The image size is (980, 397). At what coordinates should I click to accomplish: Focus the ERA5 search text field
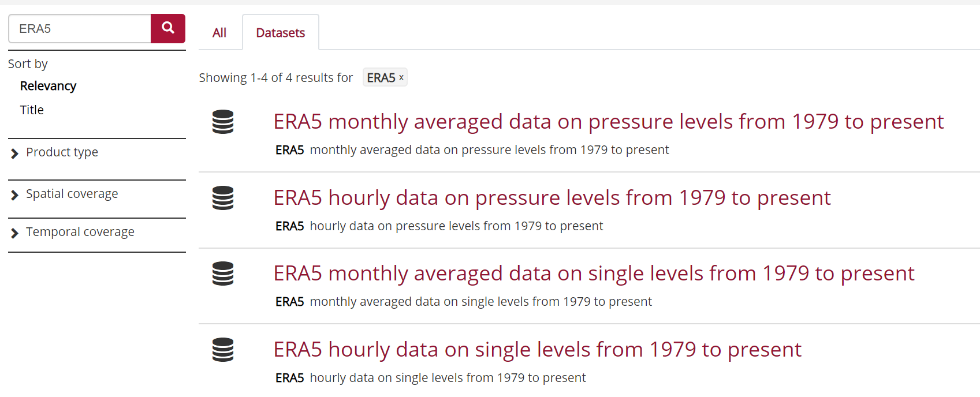click(80, 28)
